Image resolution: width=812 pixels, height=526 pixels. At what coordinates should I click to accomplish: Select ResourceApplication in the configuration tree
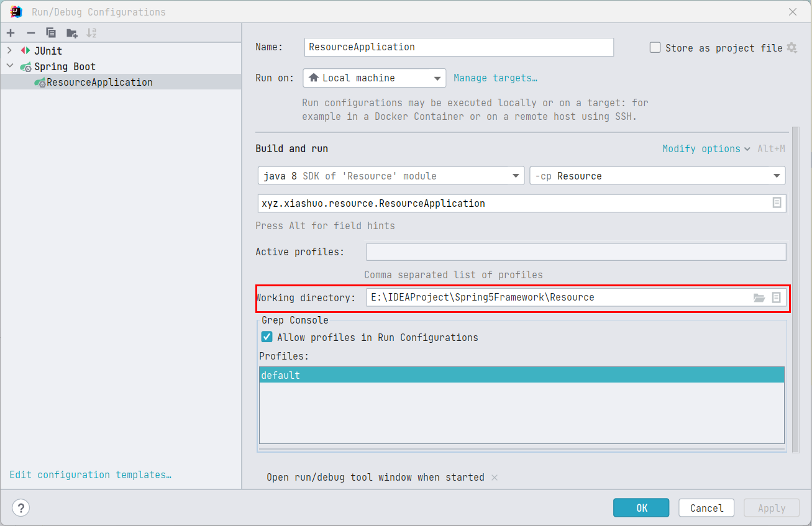click(99, 82)
